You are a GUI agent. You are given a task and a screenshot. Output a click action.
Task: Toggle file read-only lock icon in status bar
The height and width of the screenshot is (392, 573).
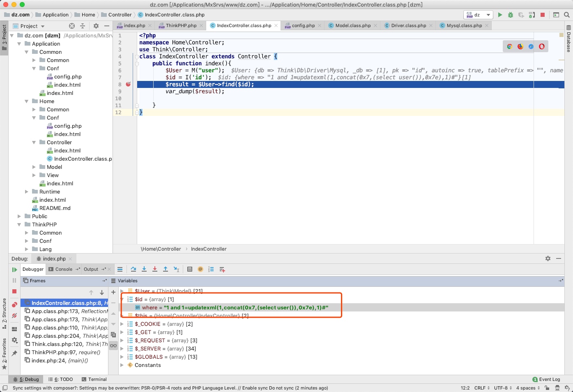[x=547, y=387]
